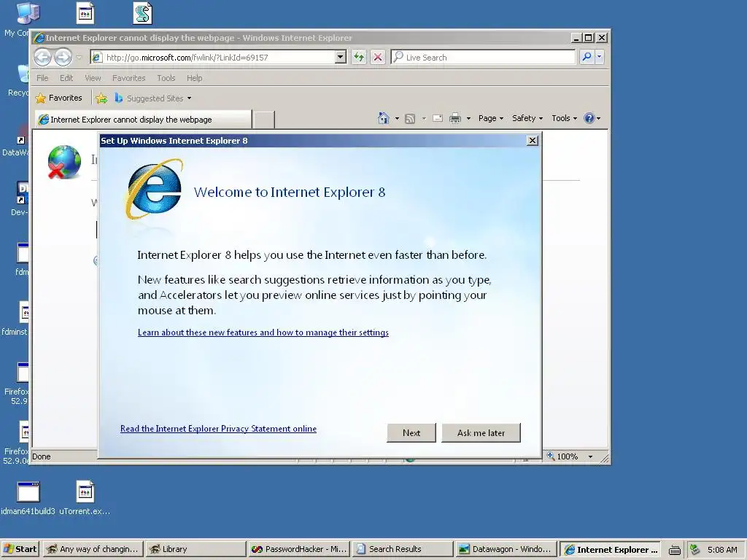This screenshot has height=560, width=747.
Task: Click the red Stop loading icon
Action: click(x=378, y=58)
